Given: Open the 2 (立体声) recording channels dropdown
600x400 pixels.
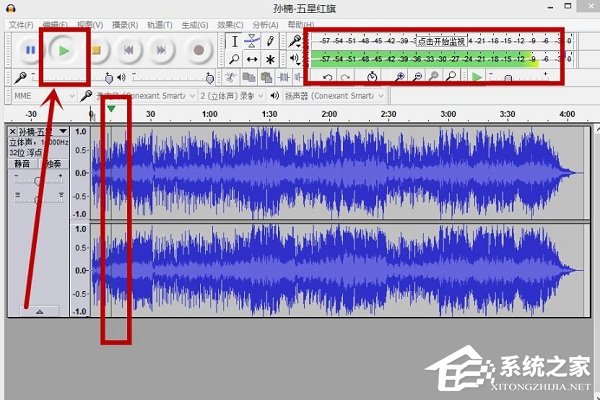Looking at the screenshot, I should click(232, 96).
